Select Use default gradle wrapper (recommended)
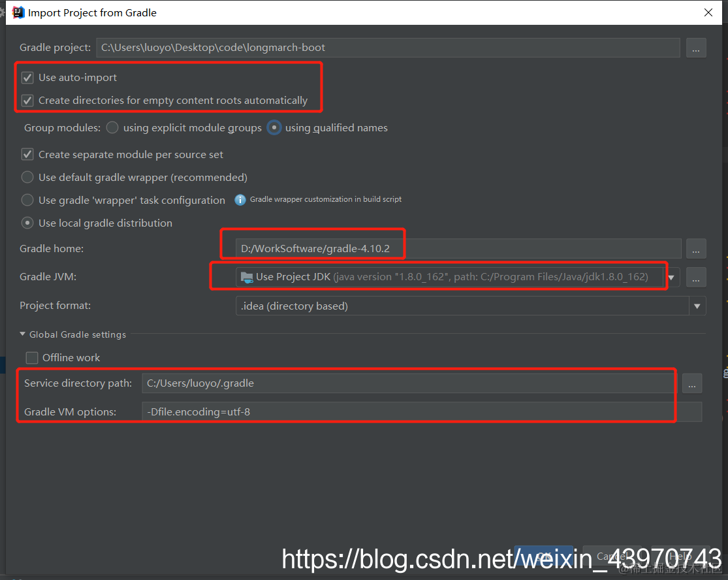This screenshot has width=728, height=580. pyautogui.click(x=27, y=177)
